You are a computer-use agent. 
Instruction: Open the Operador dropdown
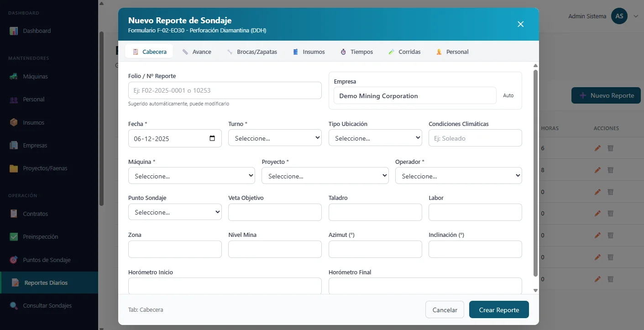(458, 176)
